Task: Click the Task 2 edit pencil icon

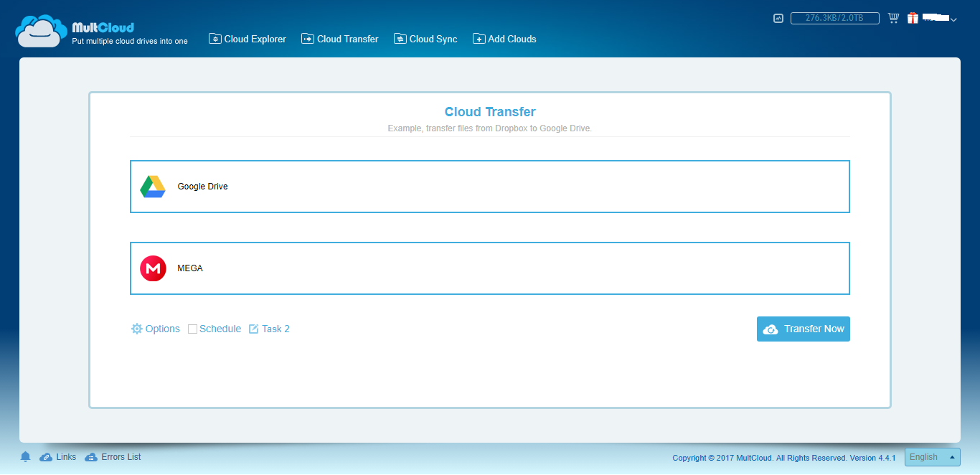Action: click(x=253, y=329)
